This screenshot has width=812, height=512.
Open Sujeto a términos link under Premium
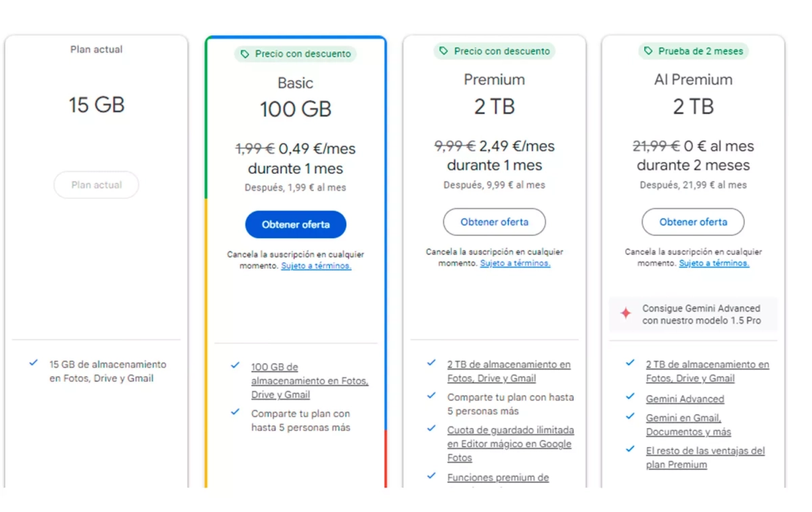click(515, 263)
